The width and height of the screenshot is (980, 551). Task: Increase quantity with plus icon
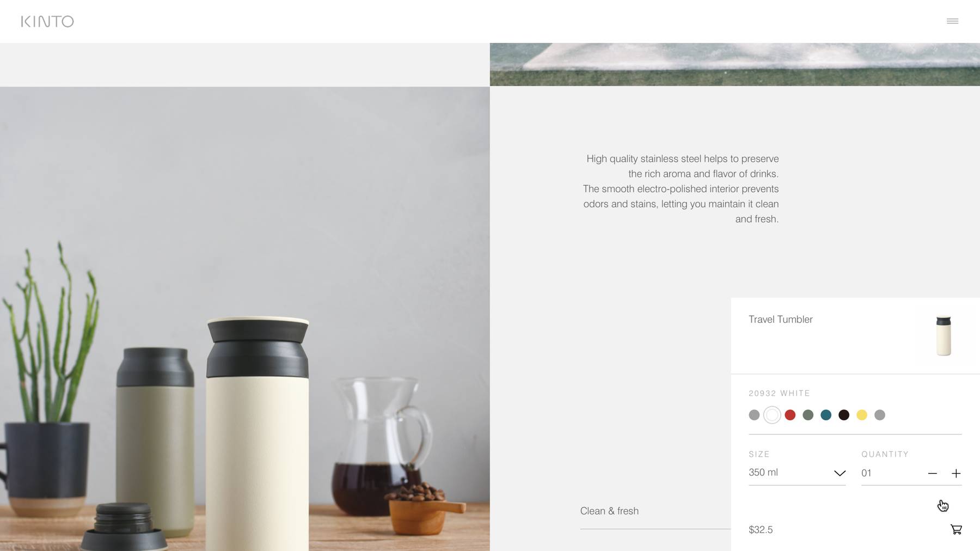point(956,473)
